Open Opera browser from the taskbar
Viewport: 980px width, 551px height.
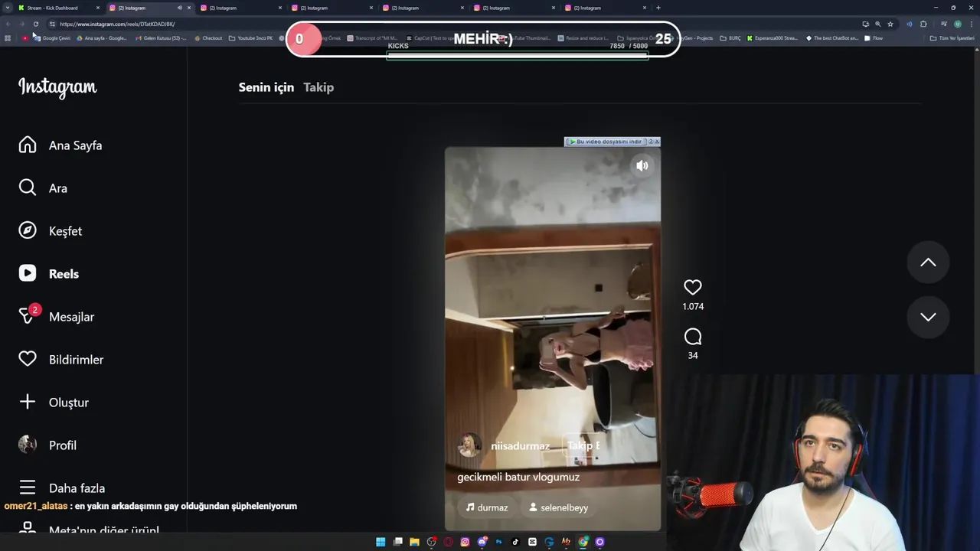point(448,542)
